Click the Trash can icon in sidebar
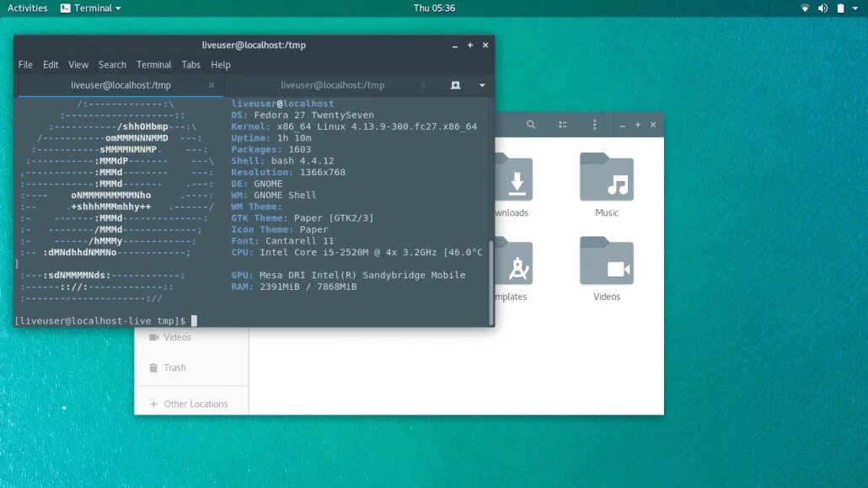 (x=153, y=367)
